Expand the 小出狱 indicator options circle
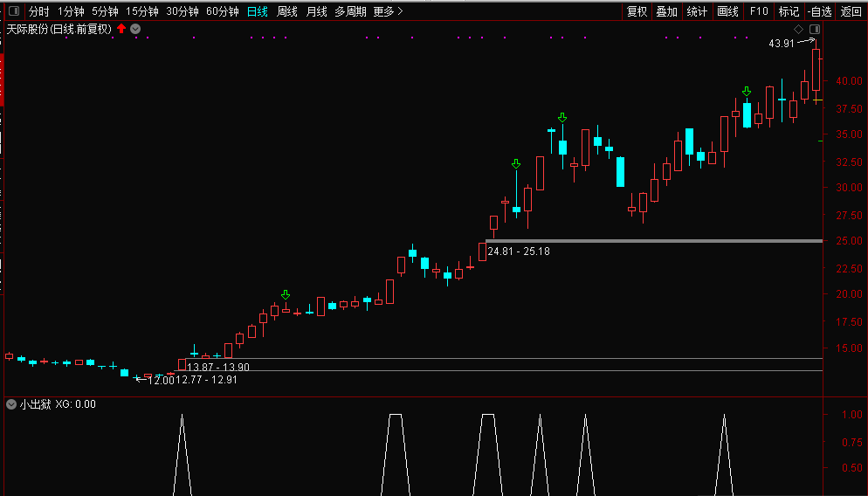This screenshot has width=868, height=496. tap(11, 404)
